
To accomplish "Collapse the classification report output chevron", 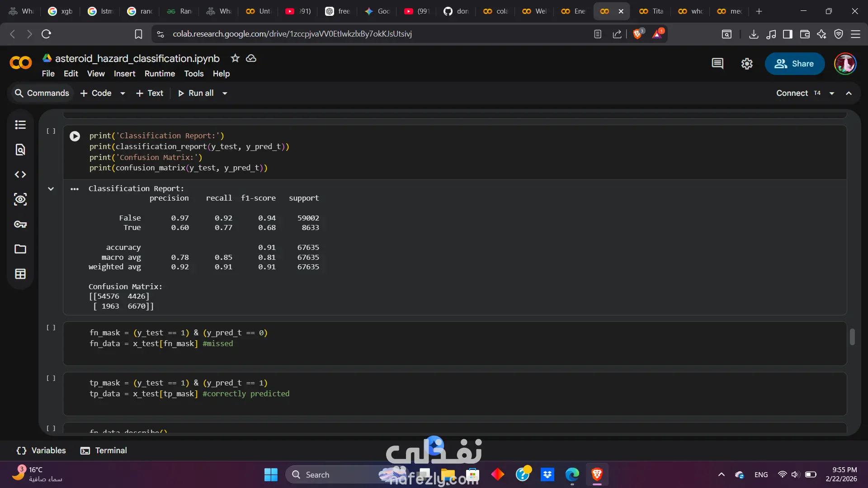I will (51, 189).
